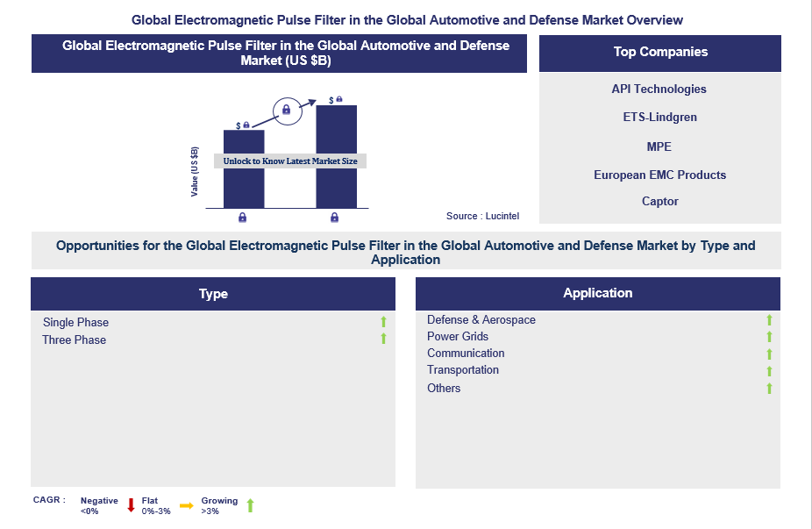Click the red Negative arrow in the legend
Screen dimensions: 812x529
pos(131,505)
